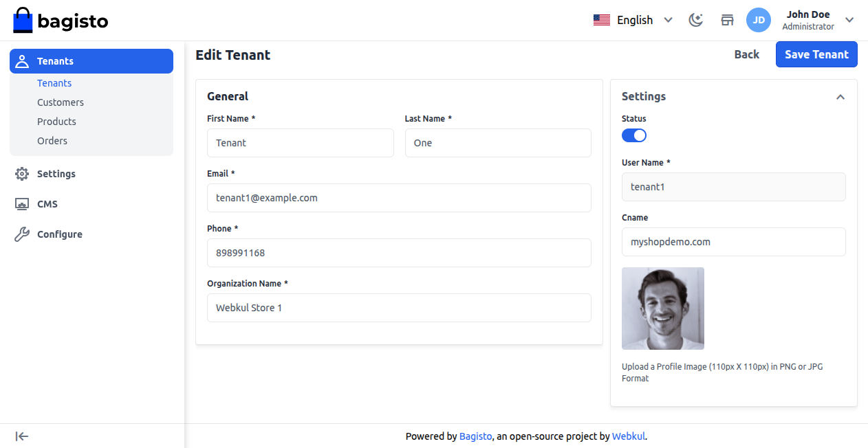This screenshot has width=868, height=448.
Task: Follow the Webkul footer link
Action: point(629,436)
